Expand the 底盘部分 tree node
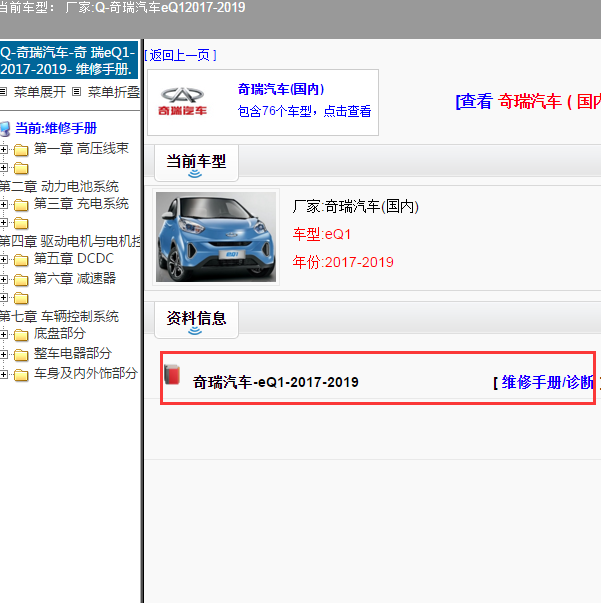This screenshot has width=601, height=603. coord(3,335)
